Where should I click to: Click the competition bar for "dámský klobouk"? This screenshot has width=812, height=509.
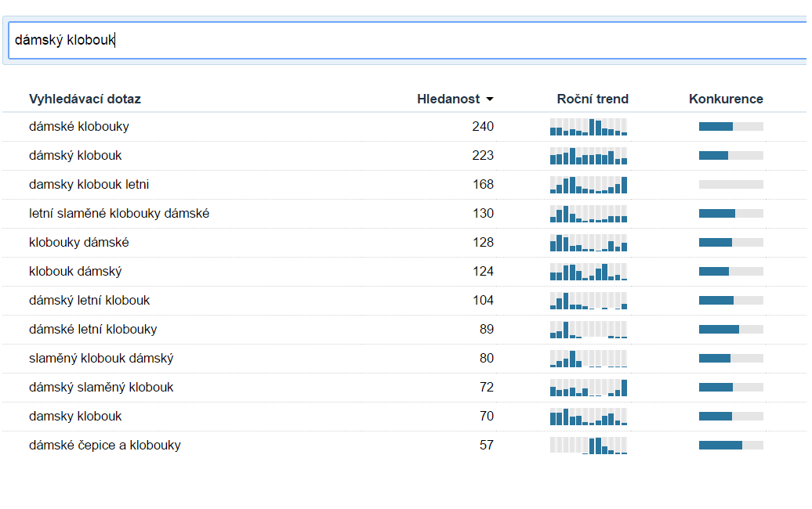pyautogui.click(x=730, y=156)
